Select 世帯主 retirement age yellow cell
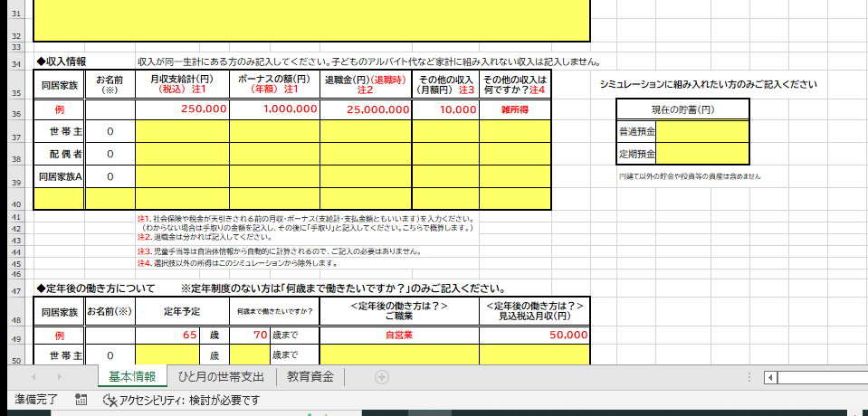 click(x=167, y=355)
